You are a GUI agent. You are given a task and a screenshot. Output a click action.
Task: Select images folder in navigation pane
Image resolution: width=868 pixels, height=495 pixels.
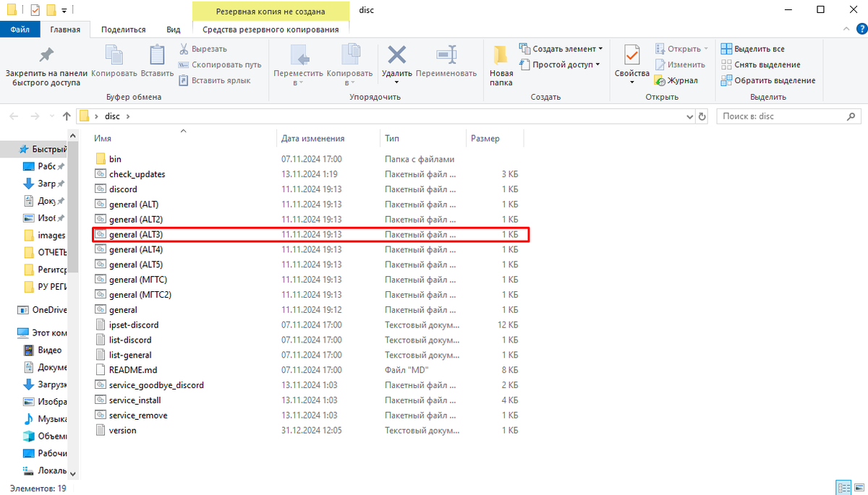click(45, 235)
